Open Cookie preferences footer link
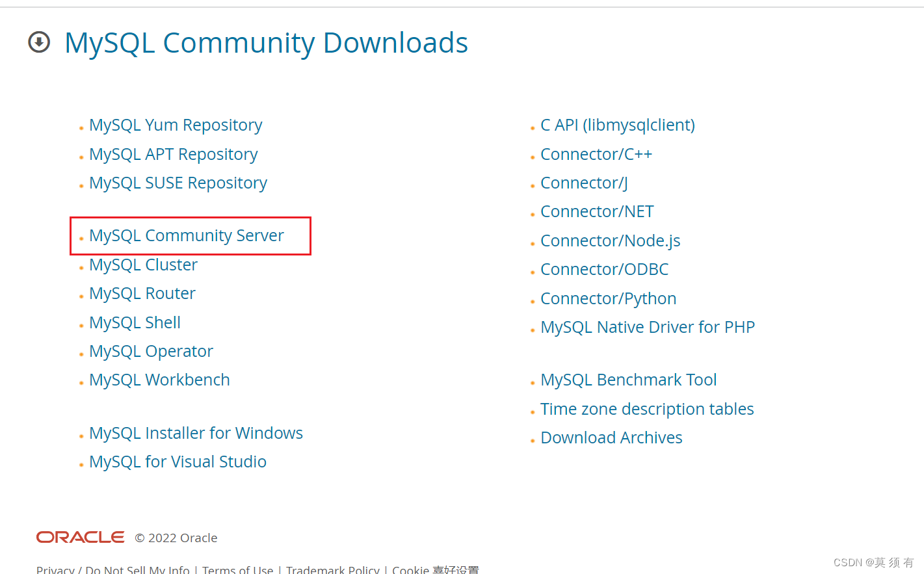 click(436, 569)
